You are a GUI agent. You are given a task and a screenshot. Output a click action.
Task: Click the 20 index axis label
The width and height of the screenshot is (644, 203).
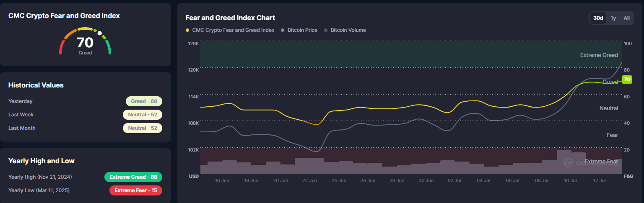tap(627, 150)
